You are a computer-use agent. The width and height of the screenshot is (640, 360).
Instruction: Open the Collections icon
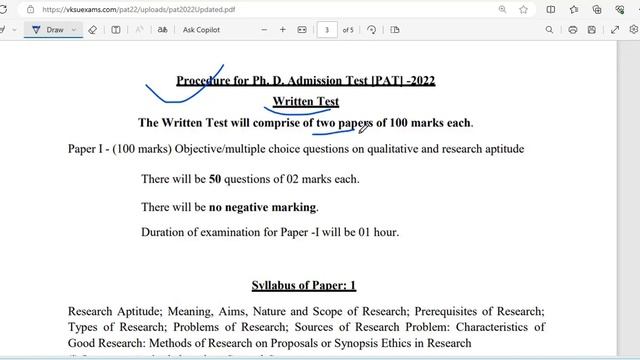597,9
